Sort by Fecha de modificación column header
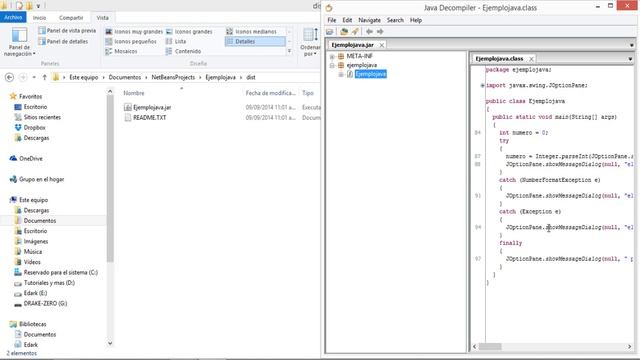 click(x=271, y=93)
